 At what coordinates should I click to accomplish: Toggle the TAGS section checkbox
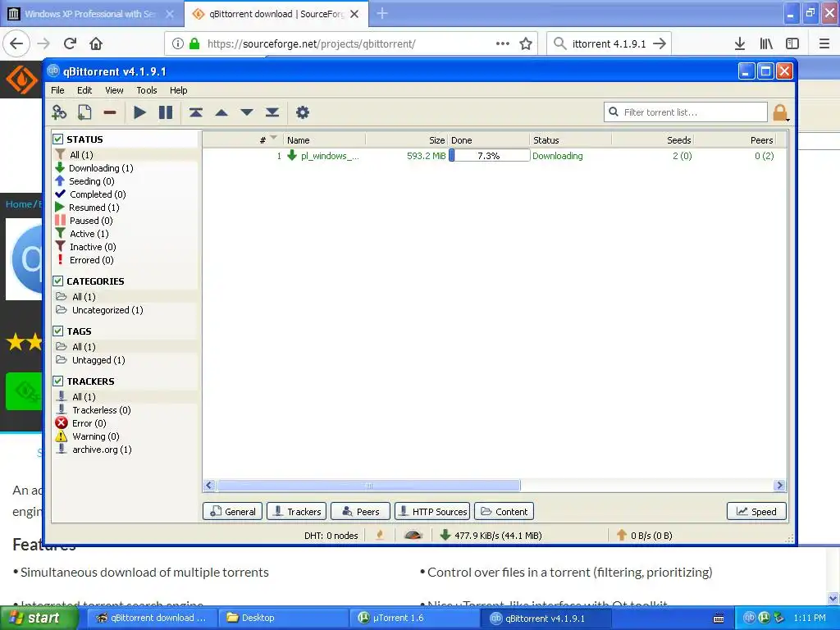pyautogui.click(x=58, y=331)
